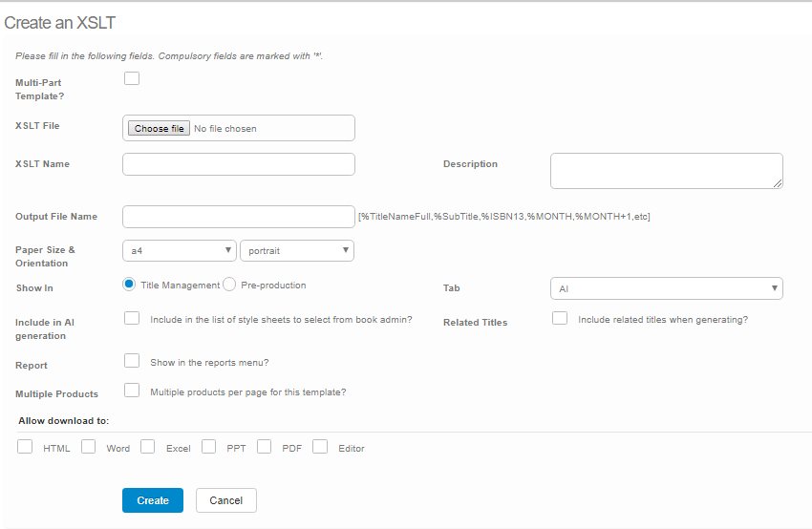The height and width of the screenshot is (529, 812).
Task: Tick the Multi-Part Template checkbox
Action: tap(132, 78)
